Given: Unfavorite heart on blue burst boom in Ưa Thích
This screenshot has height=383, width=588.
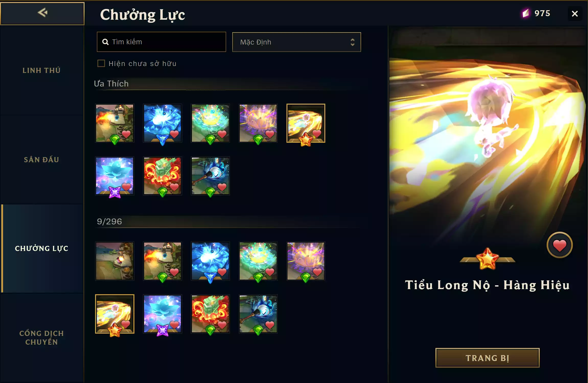Looking at the screenshot, I should coord(174,134).
